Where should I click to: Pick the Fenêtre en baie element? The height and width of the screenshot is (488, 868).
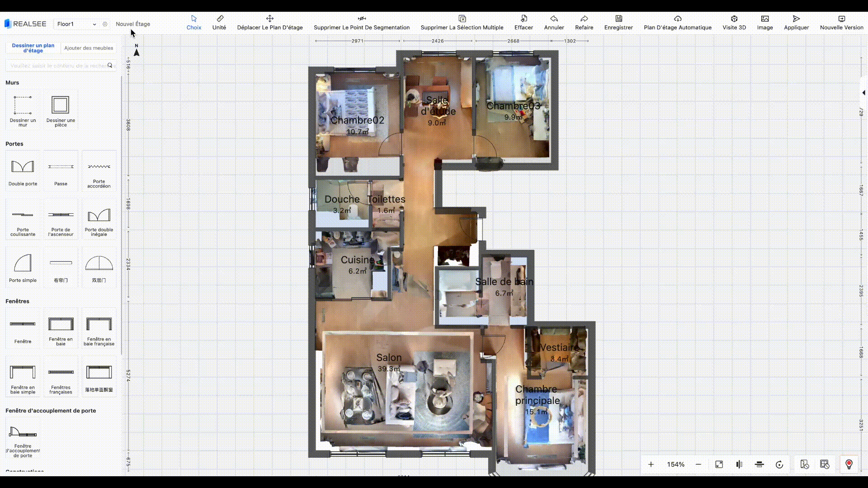click(x=61, y=328)
